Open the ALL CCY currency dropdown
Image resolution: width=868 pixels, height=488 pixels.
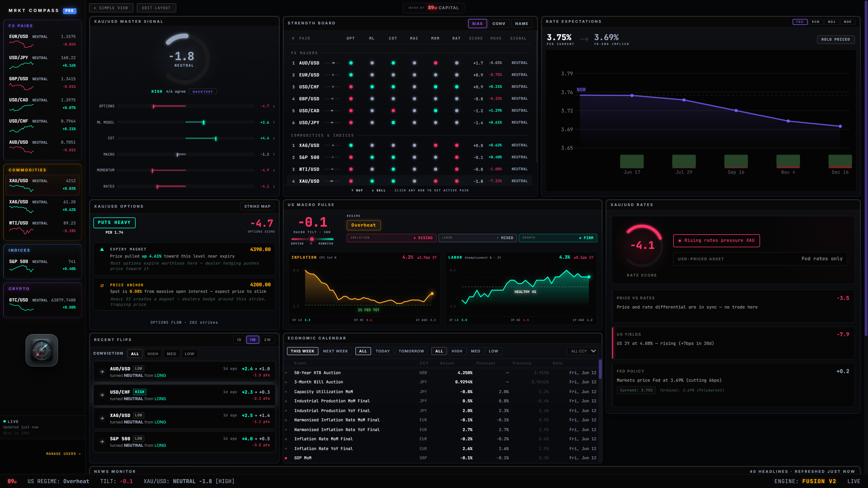pyautogui.click(x=583, y=351)
